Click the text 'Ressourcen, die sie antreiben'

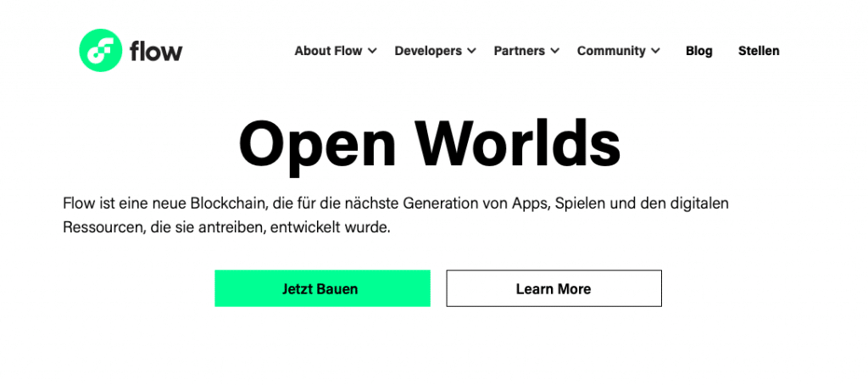pyautogui.click(x=164, y=227)
